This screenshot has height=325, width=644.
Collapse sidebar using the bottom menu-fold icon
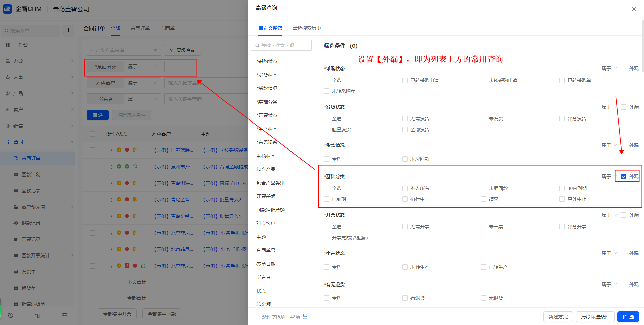click(x=65, y=315)
